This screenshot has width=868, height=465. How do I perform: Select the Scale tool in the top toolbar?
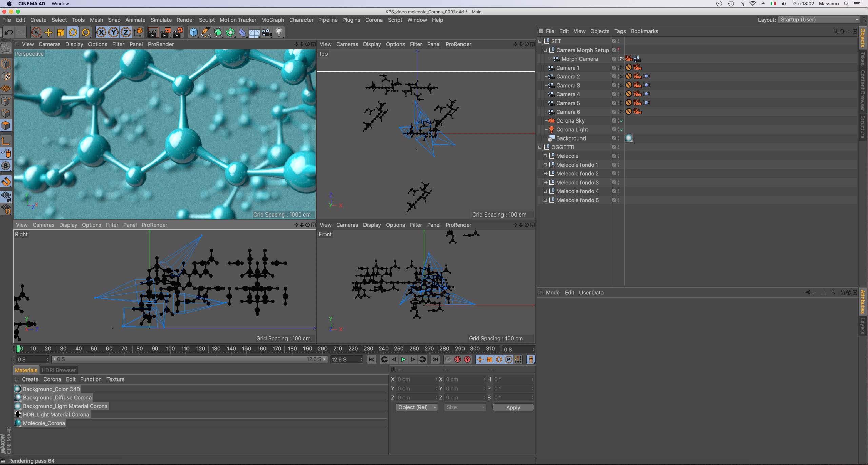click(61, 33)
